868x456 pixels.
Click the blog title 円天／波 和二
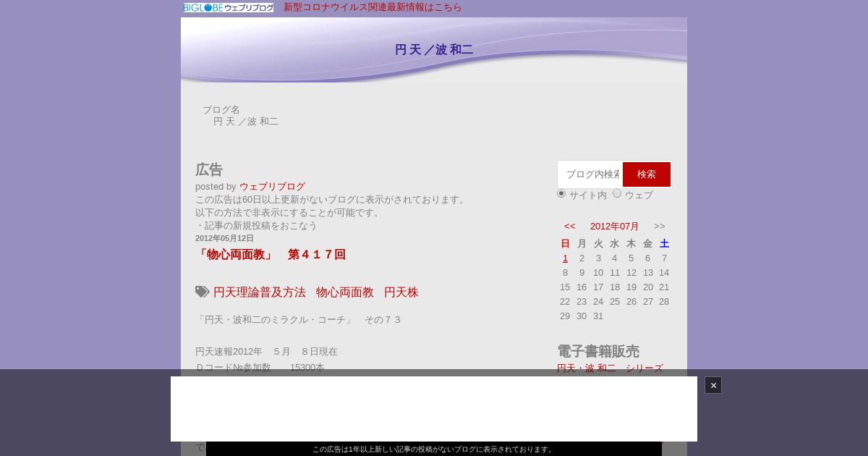pos(434,50)
